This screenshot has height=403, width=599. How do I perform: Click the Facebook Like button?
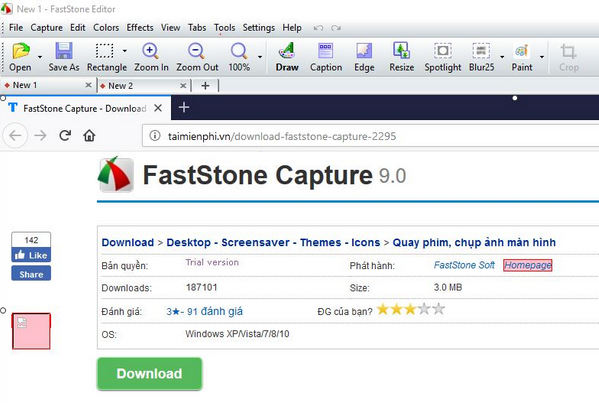pos(31,255)
